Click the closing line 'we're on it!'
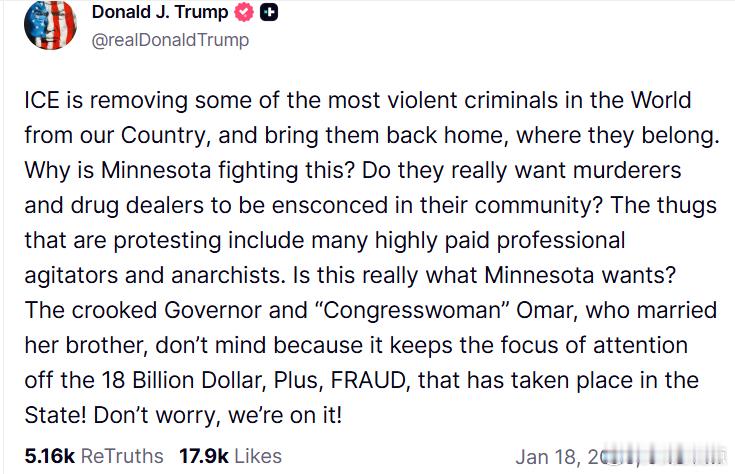735x474 pixels. click(x=285, y=415)
